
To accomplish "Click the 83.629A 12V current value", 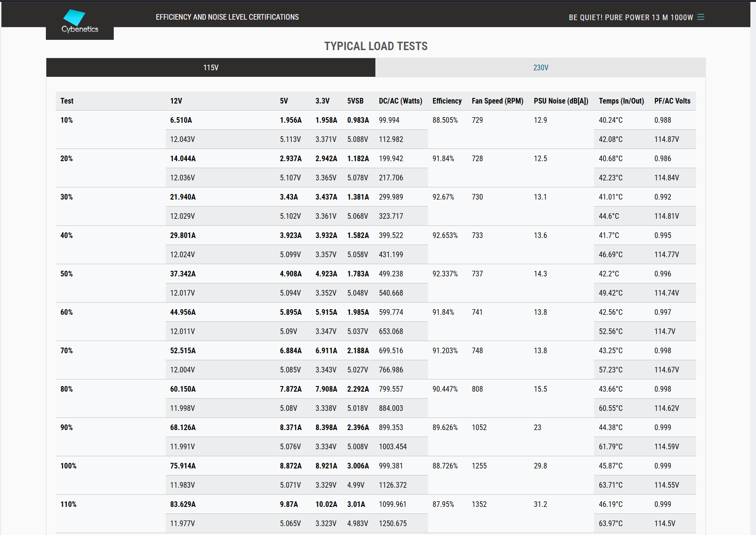I will point(183,504).
